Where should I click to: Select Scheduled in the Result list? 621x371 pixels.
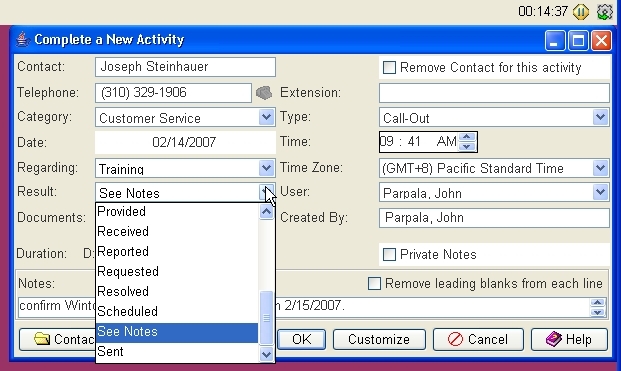pos(177,311)
